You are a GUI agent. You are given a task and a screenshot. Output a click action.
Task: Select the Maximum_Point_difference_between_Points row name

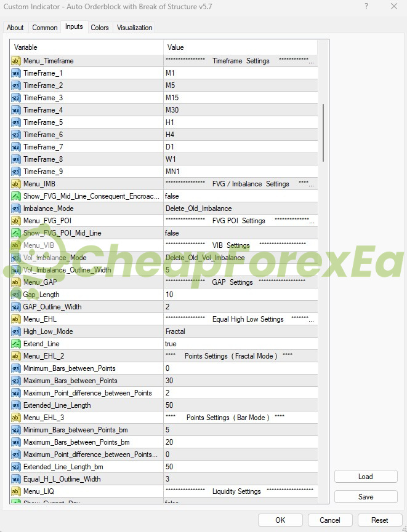87,393
